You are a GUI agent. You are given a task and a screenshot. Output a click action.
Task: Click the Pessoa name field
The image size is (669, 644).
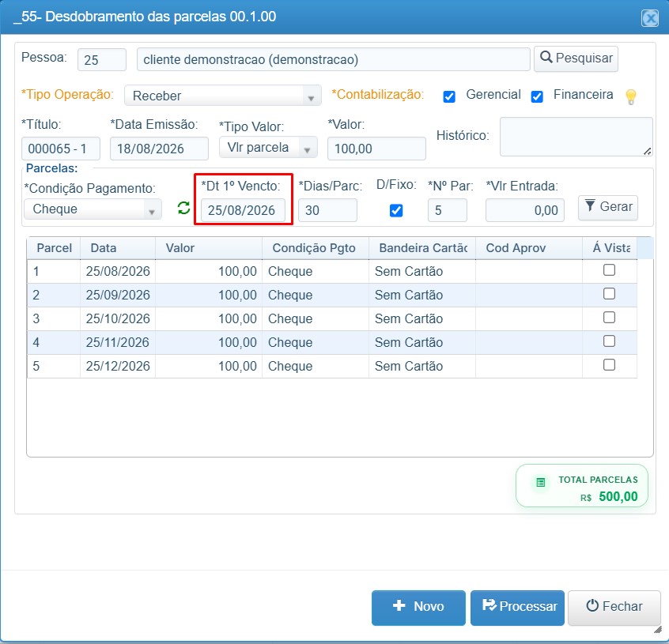click(x=333, y=60)
